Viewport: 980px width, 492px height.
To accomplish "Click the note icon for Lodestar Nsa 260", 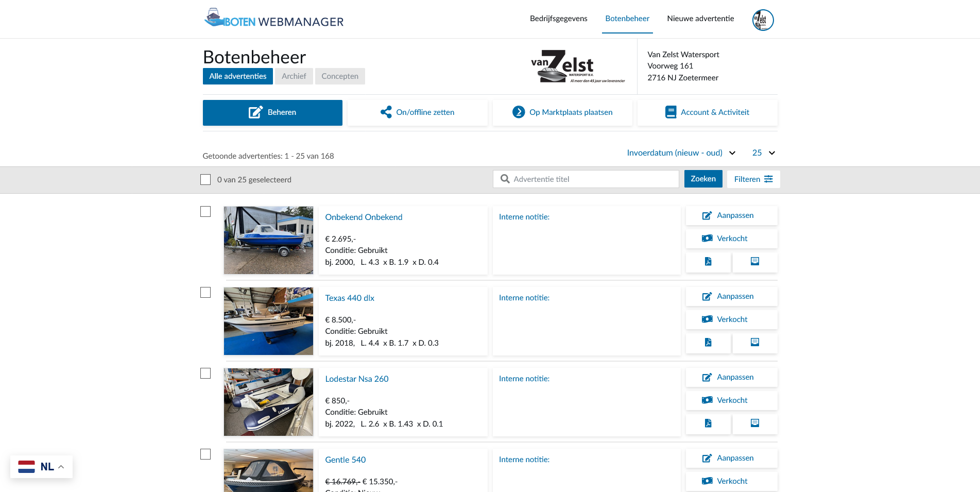I will click(754, 423).
